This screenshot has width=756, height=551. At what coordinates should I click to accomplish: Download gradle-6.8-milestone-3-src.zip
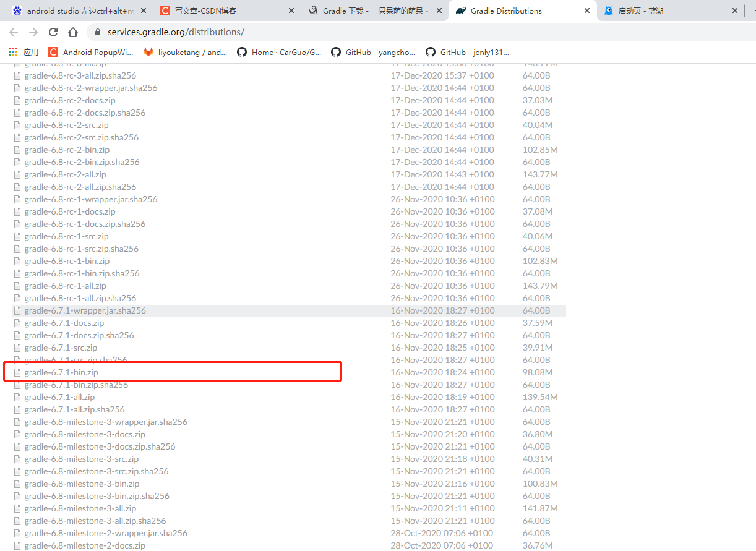pyautogui.click(x=82, y=459)
